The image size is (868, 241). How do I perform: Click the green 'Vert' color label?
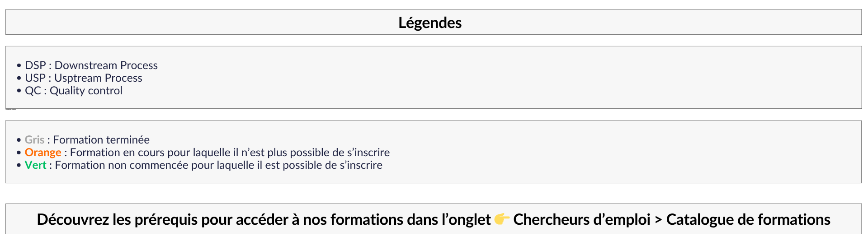click(x=36, y=165)
